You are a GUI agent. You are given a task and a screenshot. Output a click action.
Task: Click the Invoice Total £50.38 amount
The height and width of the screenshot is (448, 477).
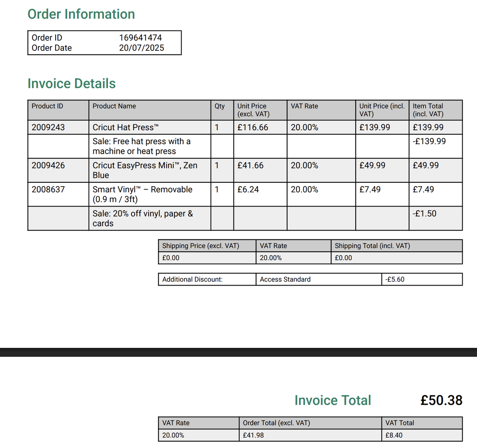(441, 400)
